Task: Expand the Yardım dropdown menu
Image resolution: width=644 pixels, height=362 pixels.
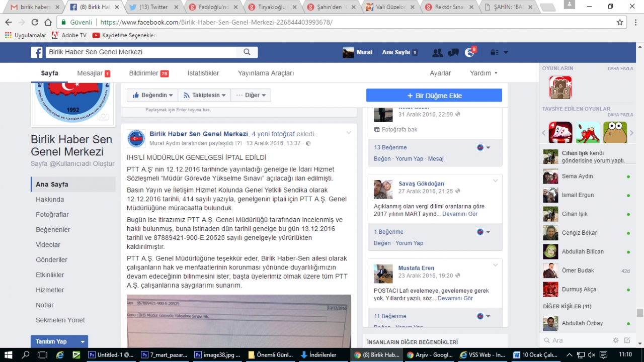Action: pos(484,73)
